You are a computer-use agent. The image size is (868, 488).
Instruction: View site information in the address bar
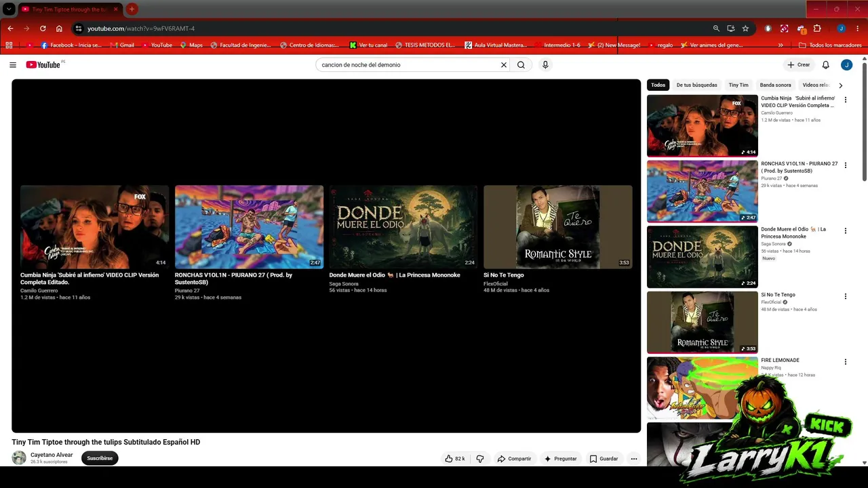coord(79,28)
